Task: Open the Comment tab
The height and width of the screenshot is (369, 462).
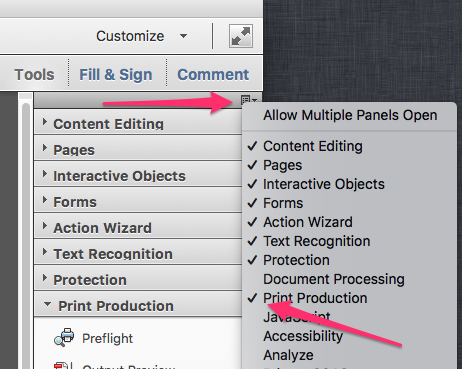Action: pos(213,74)
